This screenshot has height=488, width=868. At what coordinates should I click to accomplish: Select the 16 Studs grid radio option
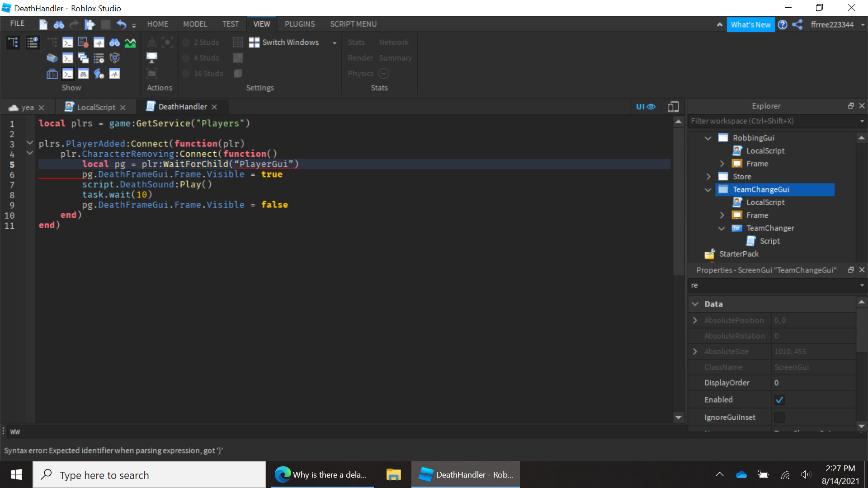[186, 73]
